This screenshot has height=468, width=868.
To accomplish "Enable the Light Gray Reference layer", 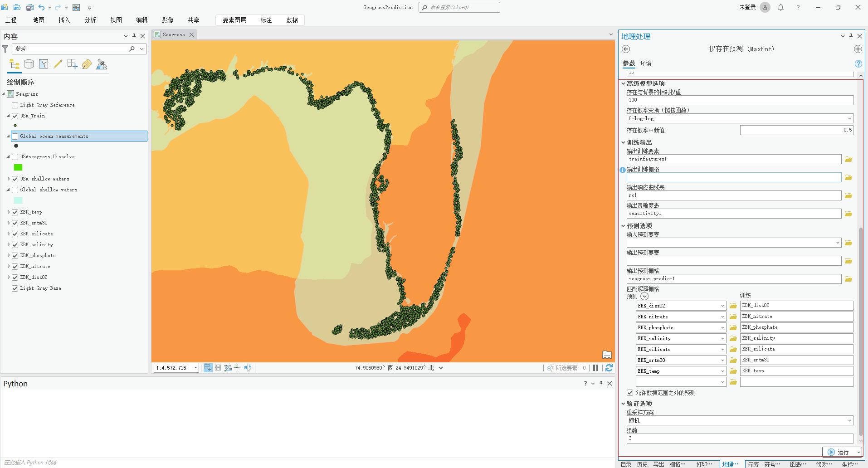I will 15,105.
